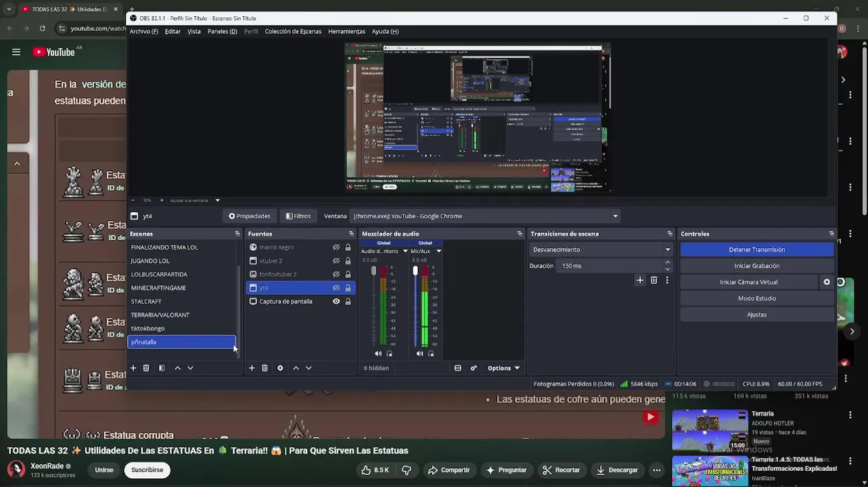868x487 pixels.
Task: Unlock the yt4 source
Action: pyautogui.click(x=348, y=288)
